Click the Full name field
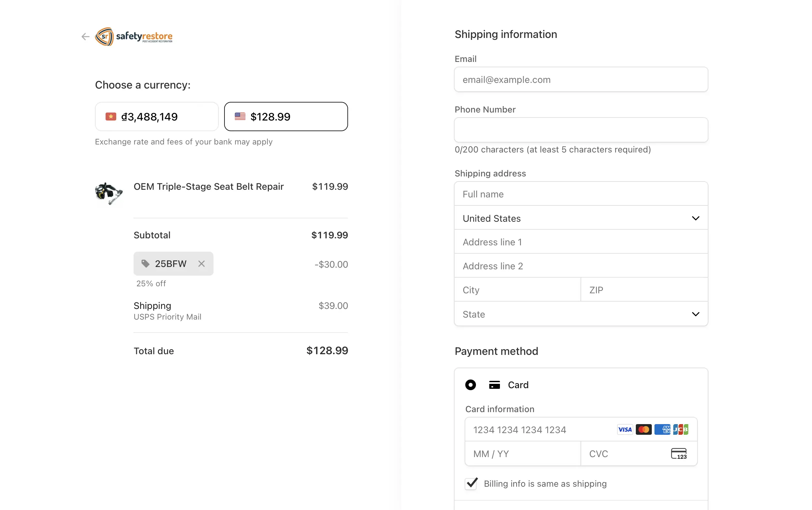 tap(581, 194)
